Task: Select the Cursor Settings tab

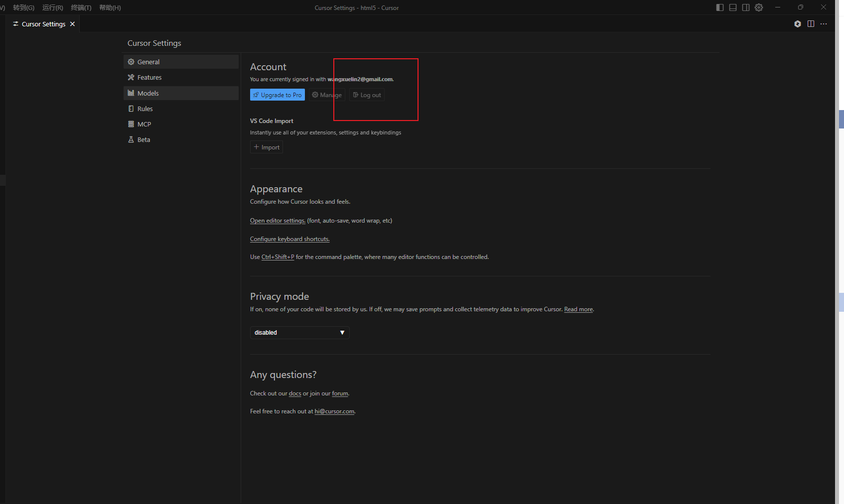Action: pyautogui.click(x=43, y=24)
